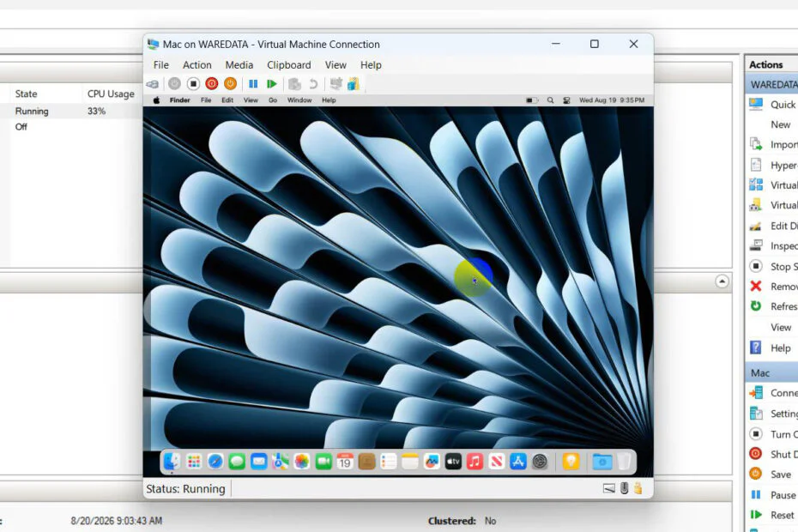The height and width of the screenshot is (532, 798).
Task: Open Tips from the Dock
Action: (571, 462)
